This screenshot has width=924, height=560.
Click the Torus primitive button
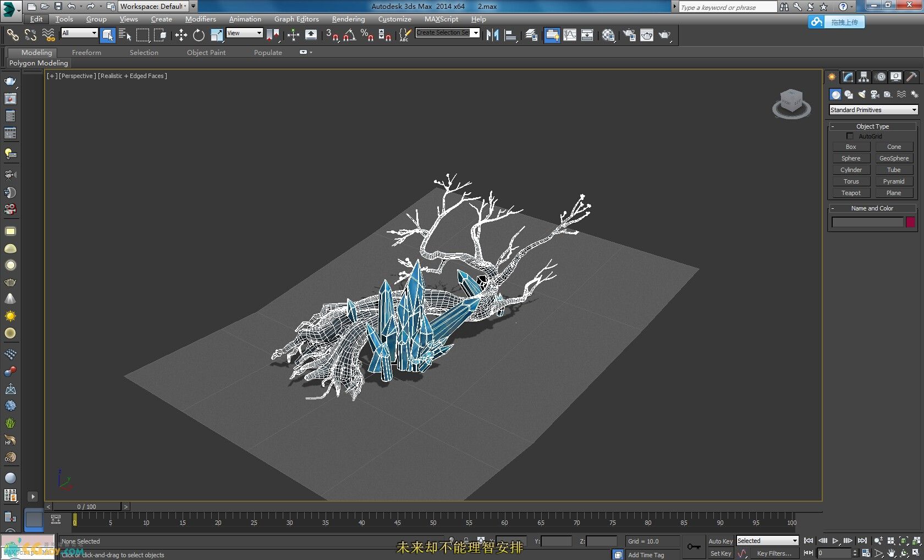point(851,181)
